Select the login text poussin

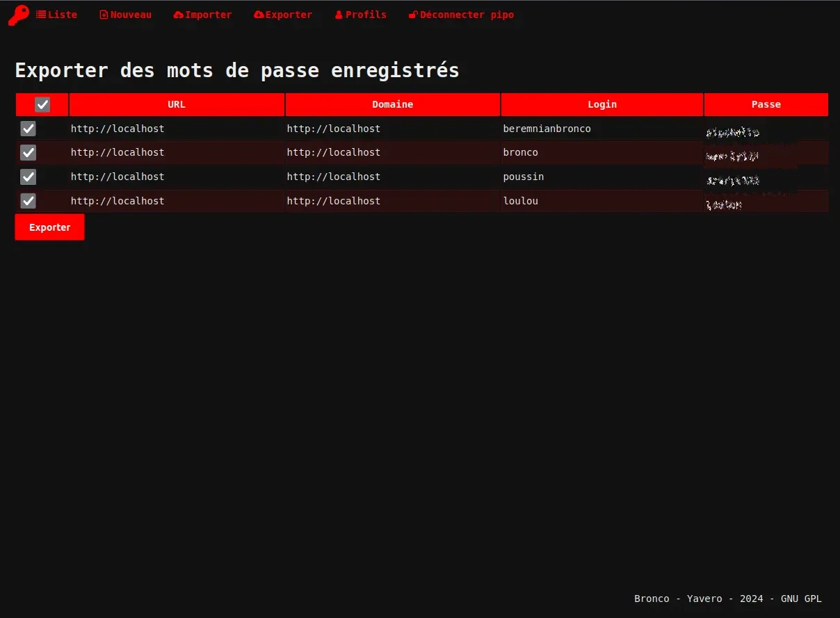(524, 177)
